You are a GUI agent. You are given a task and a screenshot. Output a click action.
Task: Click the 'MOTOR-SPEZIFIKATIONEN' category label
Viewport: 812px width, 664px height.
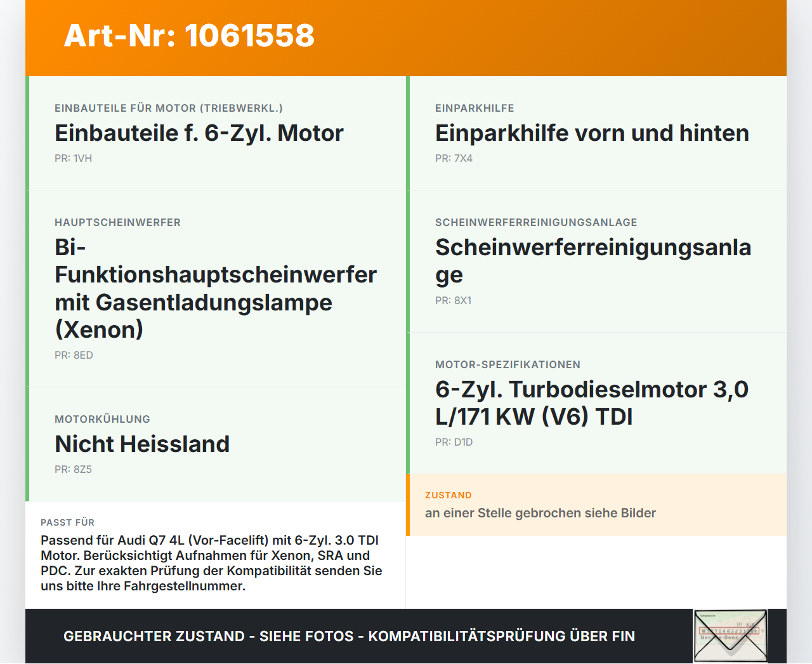[507, 364]
